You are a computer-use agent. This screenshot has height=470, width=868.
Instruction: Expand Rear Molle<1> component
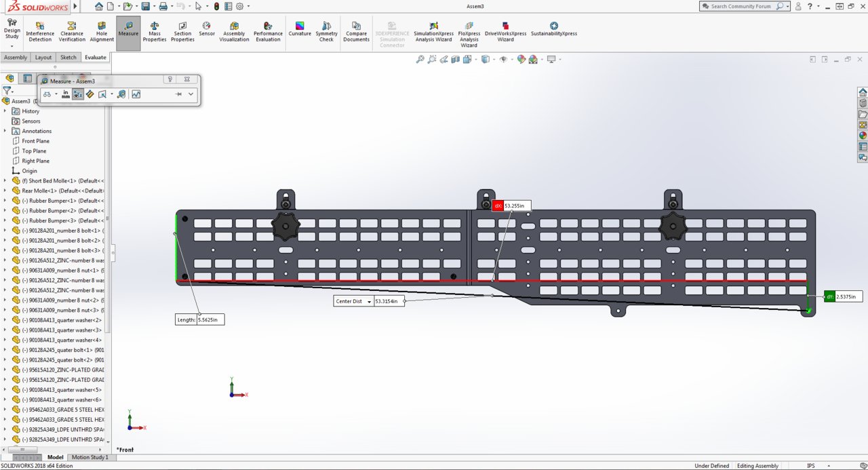[5, 191]
